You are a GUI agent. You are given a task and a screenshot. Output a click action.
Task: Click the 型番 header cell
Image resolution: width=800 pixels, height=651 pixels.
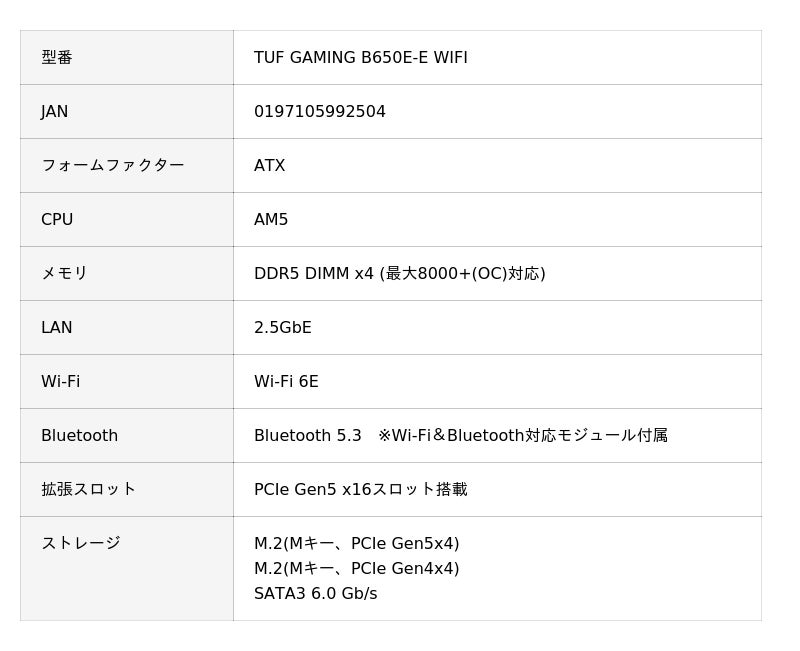[57, 58]
